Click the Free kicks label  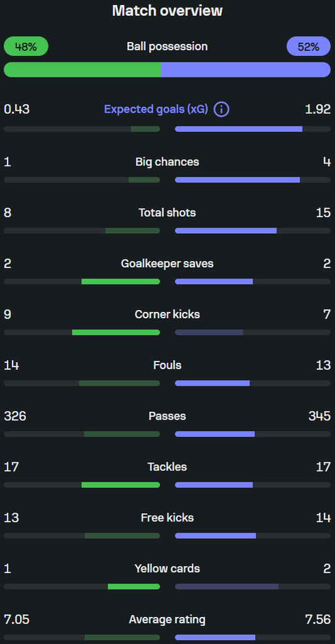[167, 518]
